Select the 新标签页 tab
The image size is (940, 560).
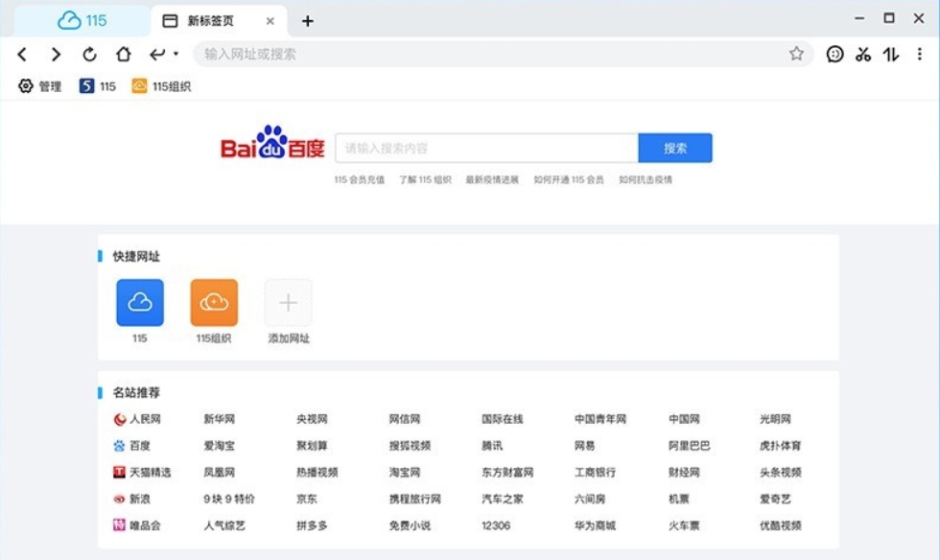tap(219, 21)
